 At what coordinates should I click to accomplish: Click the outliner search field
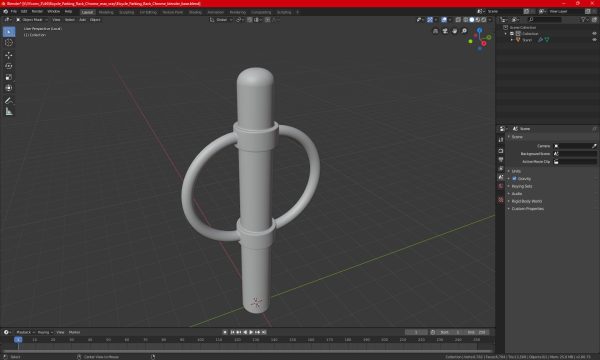[545, 20]
